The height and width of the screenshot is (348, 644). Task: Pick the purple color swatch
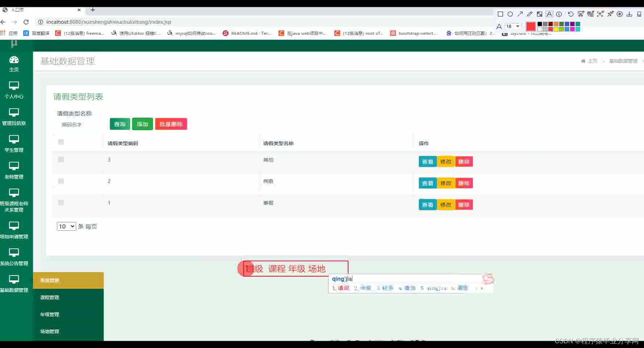click(572, 24)
